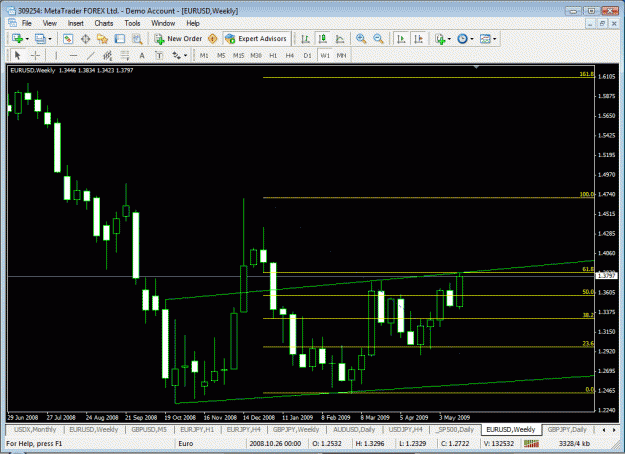Expand the New Chart dropdown arrow
This screenshot has width=625, height=454.
click(x=27, y=39)
